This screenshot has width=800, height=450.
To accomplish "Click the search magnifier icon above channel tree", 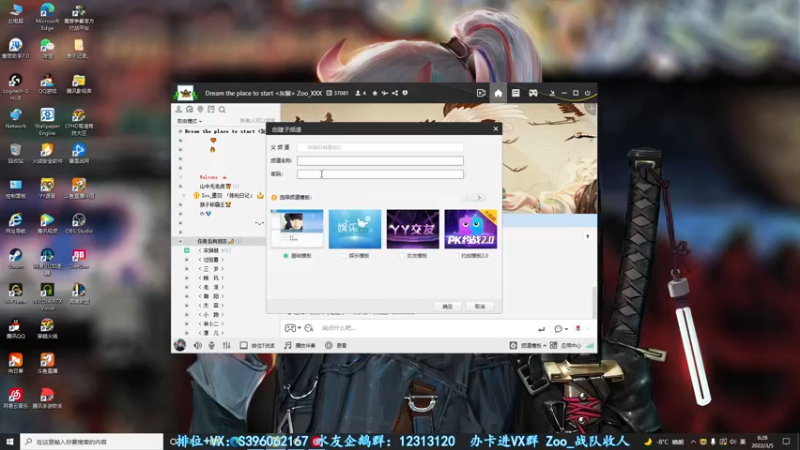I will click(222, 109).
